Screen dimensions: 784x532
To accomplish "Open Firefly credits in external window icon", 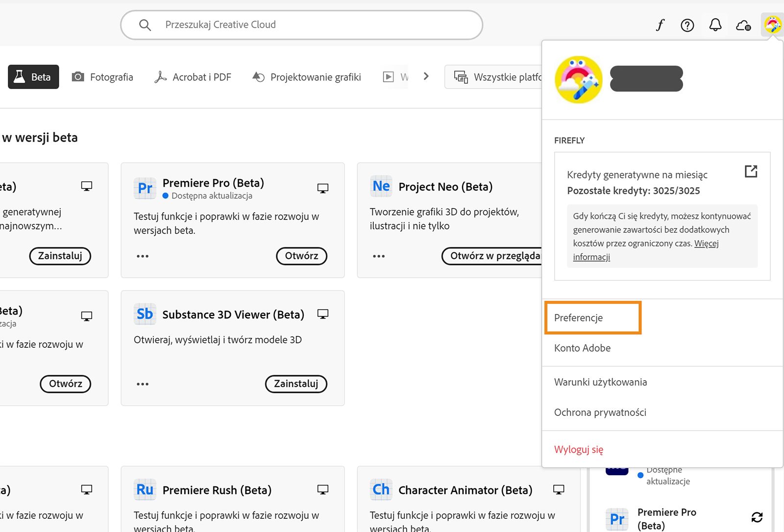I will tap(751, 171).
